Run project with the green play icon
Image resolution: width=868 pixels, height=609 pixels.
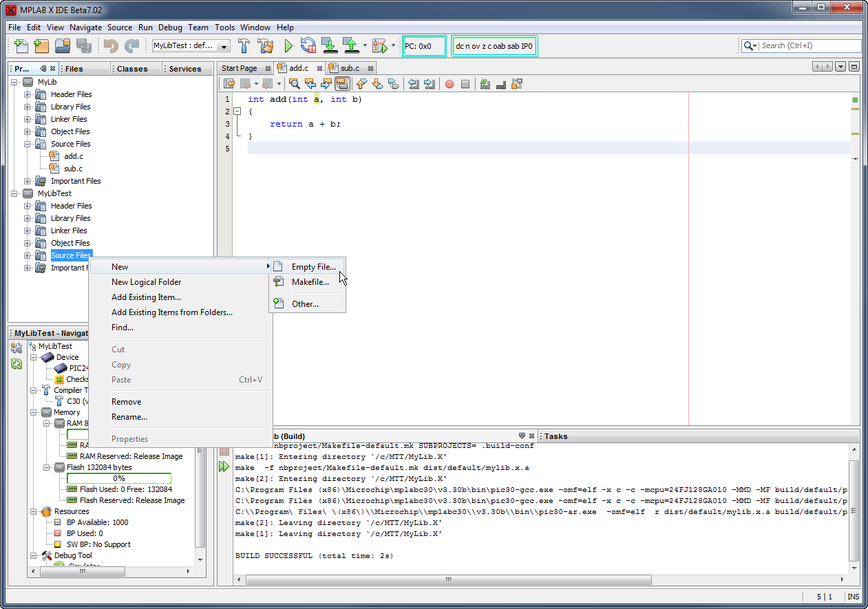(288, 46)
